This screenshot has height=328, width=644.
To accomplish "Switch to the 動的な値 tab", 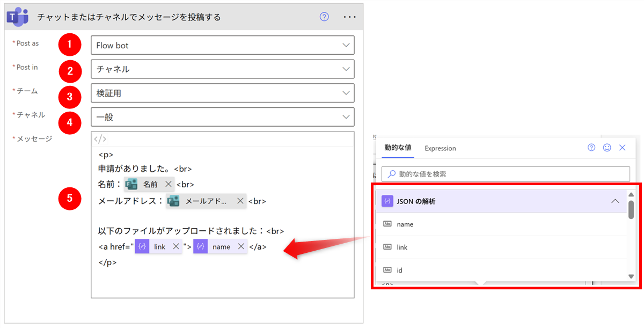I will coord(398,148).
